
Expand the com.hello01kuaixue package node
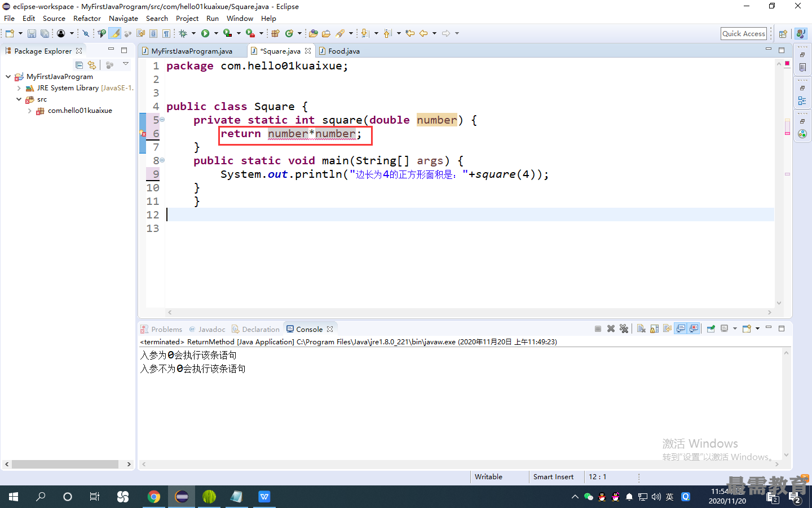(29, 111)
